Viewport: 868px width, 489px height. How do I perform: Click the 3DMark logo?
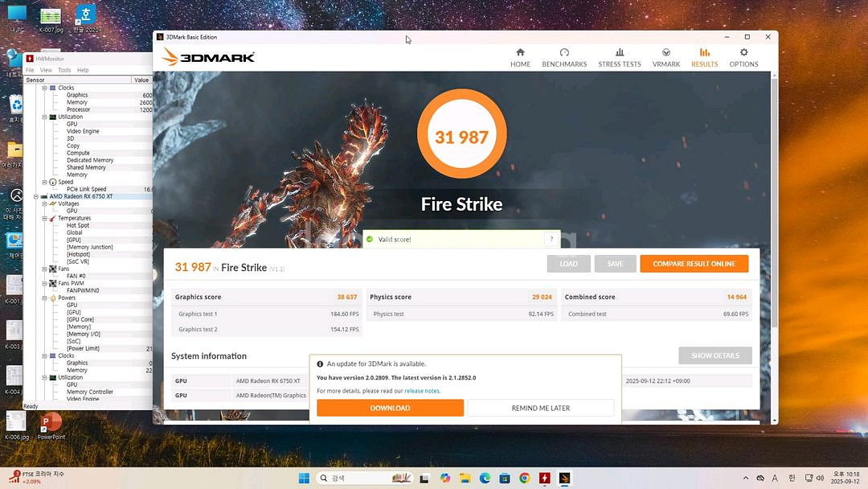(208, 56)
